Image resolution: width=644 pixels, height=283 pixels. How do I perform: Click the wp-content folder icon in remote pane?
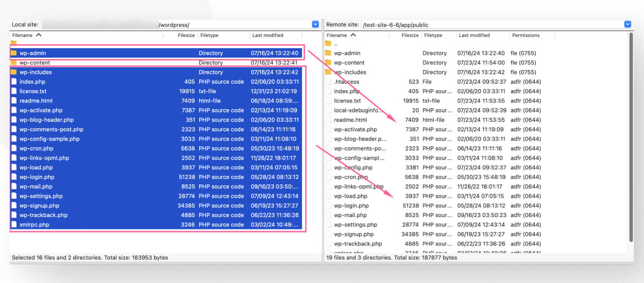coord(328,63)
